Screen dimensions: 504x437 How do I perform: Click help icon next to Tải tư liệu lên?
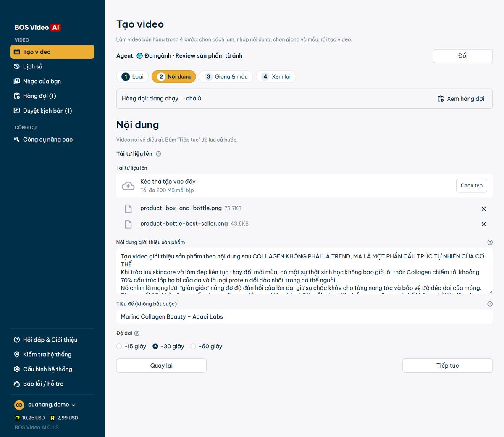coord(158,154)
